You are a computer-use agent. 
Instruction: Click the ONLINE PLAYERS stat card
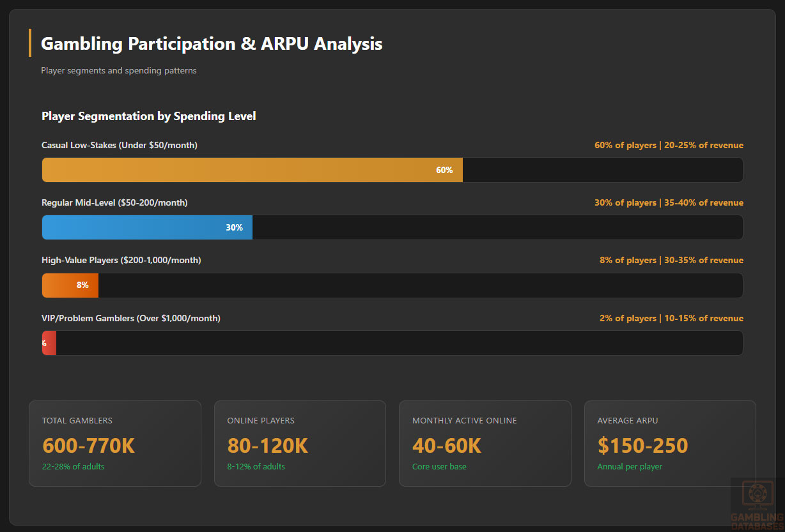(x=300, y=443)
